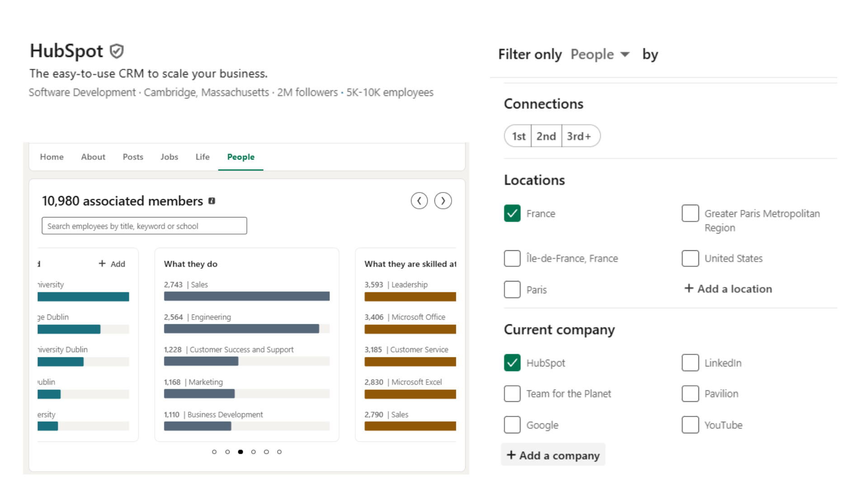Open the About tab
The width and height of the screenshot is (868, 488).
pos(93,157)
